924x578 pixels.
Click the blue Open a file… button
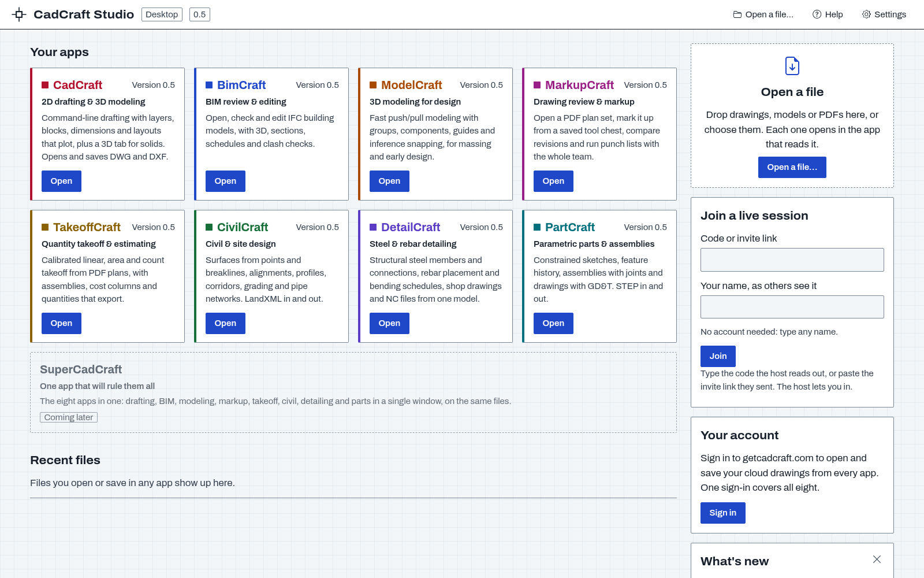[x=792, y=167]
